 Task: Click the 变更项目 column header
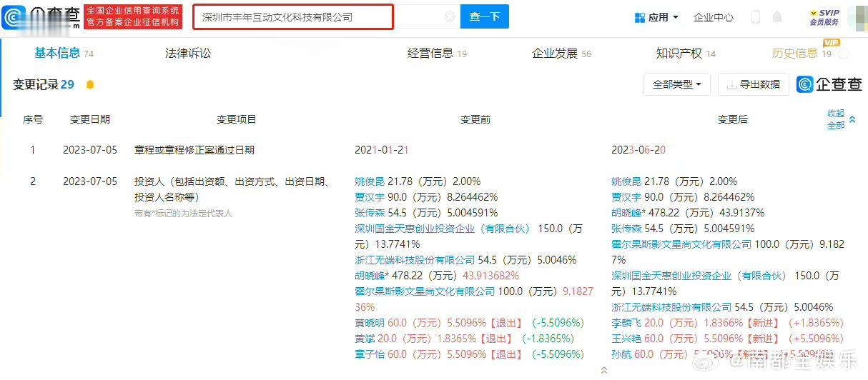tap(237, 119)
